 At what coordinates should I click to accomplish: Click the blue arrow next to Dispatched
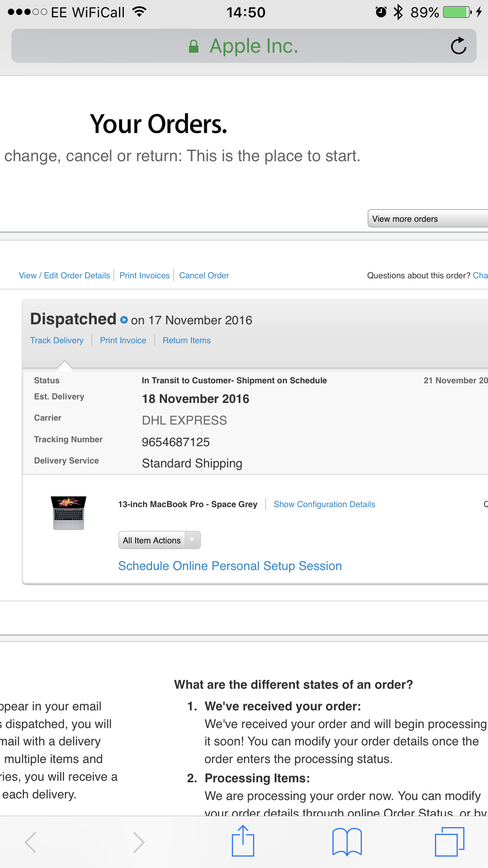(124, 320)
